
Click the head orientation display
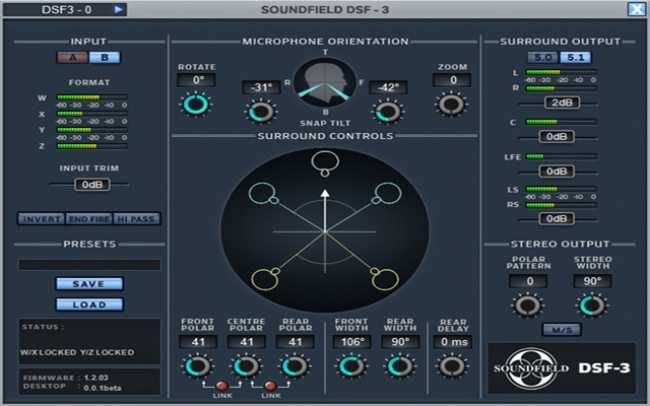(325, 82)
